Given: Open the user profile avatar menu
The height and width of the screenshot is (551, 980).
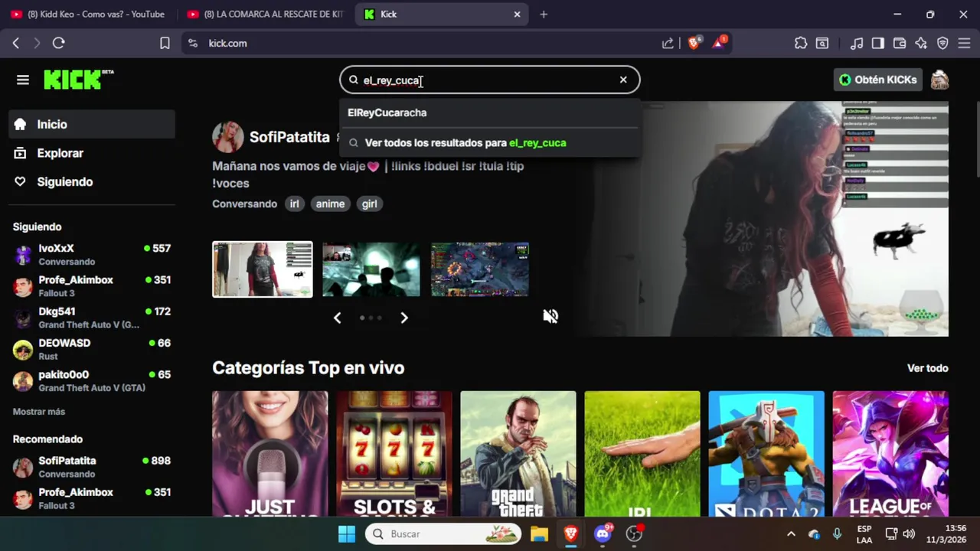Looking at the screenshot, I should (939, 80).
